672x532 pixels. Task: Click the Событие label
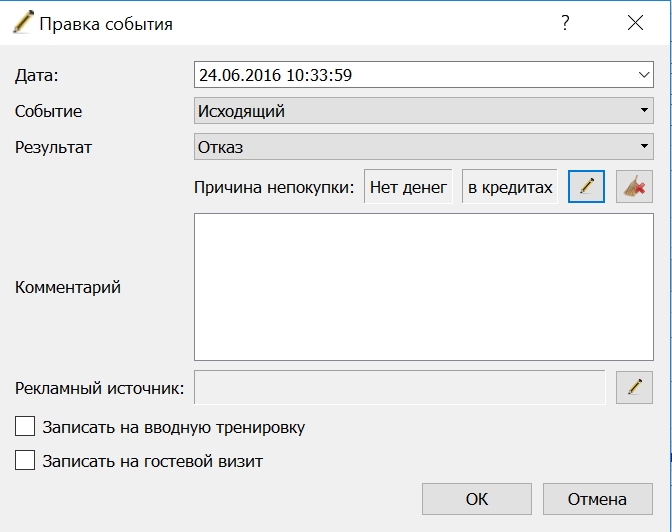(48, 111)
